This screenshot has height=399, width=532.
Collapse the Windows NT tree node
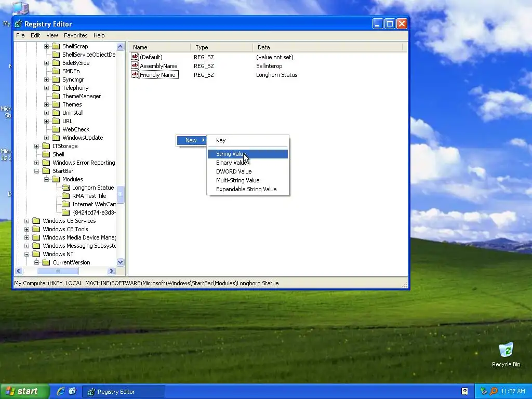[x=27, y=254]
